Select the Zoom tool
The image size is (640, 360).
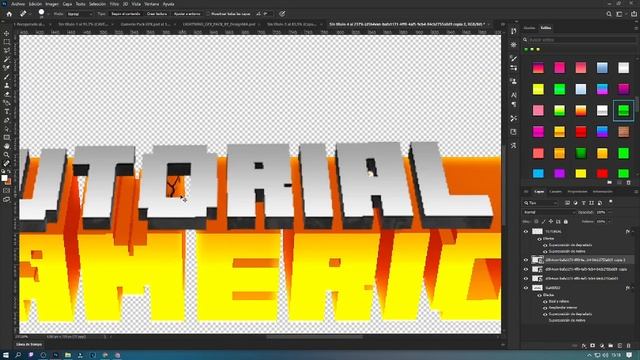point(7,155)
